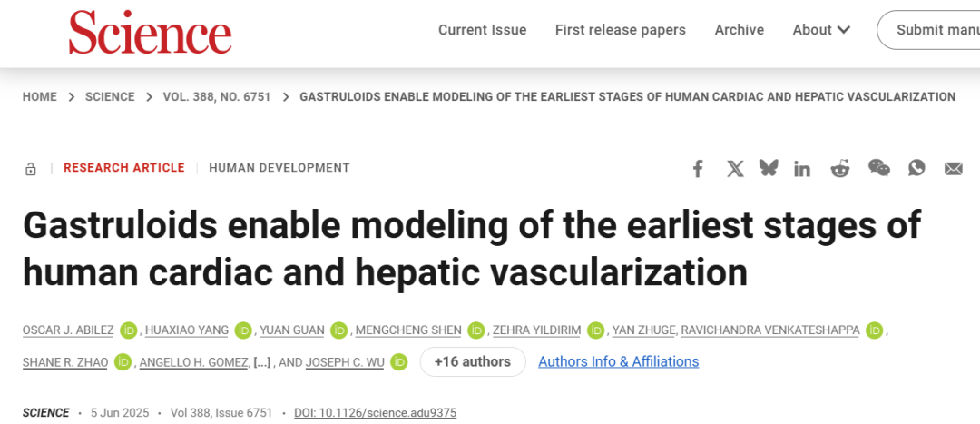The image size is (980, 424).
Task: Open Current Issue menu item
Action: [483, 30]
